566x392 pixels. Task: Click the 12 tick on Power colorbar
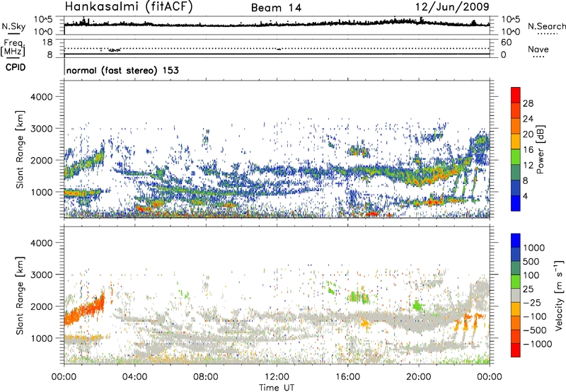528,166
